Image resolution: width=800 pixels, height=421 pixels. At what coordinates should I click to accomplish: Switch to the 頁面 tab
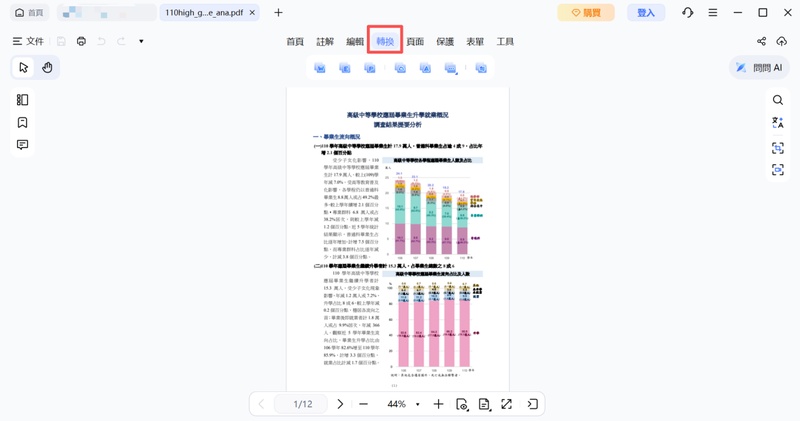coord(415,42)
